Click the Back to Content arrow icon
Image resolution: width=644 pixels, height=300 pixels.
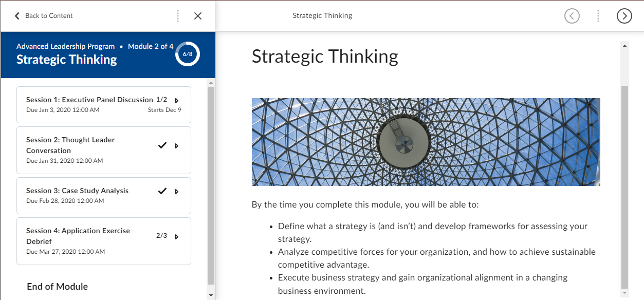pyautogui.click(x=17, y=16)
